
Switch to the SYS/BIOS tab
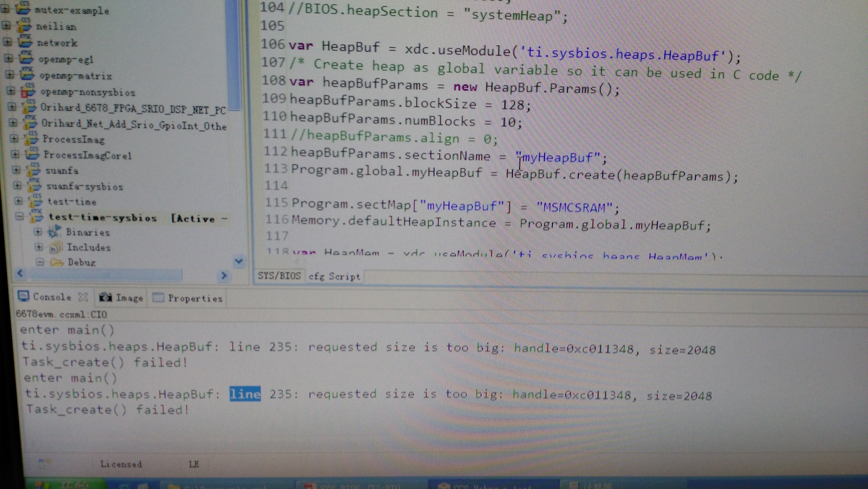pyautogui.click(x=279, y=275)
